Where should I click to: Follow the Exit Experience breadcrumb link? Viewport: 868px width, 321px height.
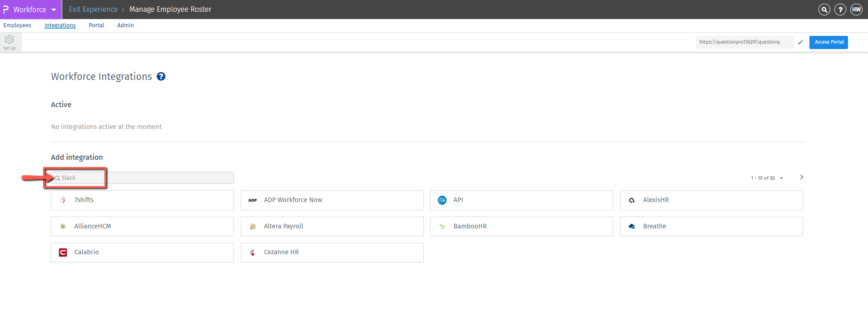pos(93,10)
